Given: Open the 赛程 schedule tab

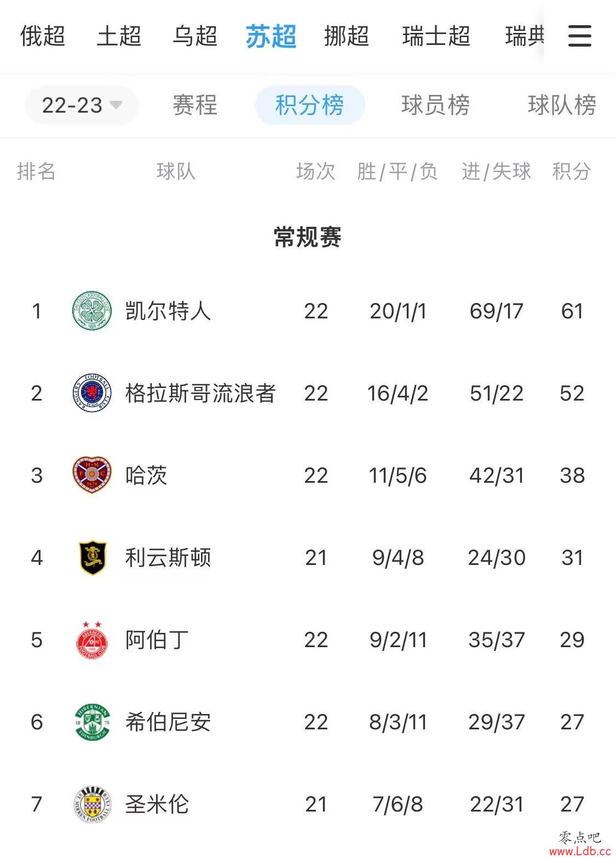Looking at the screenshot, I should click(195, 105).
